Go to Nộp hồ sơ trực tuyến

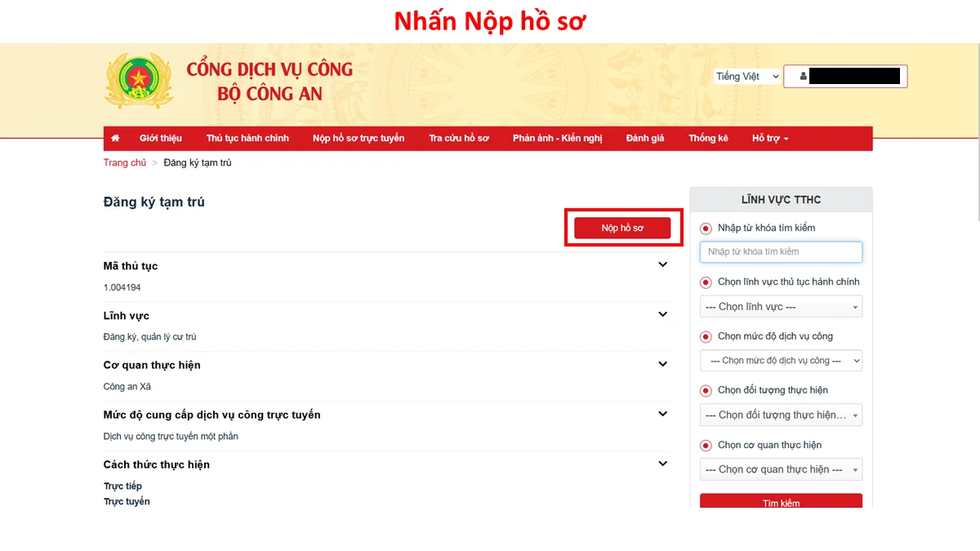pyautogui.click(x=359, y=139)
